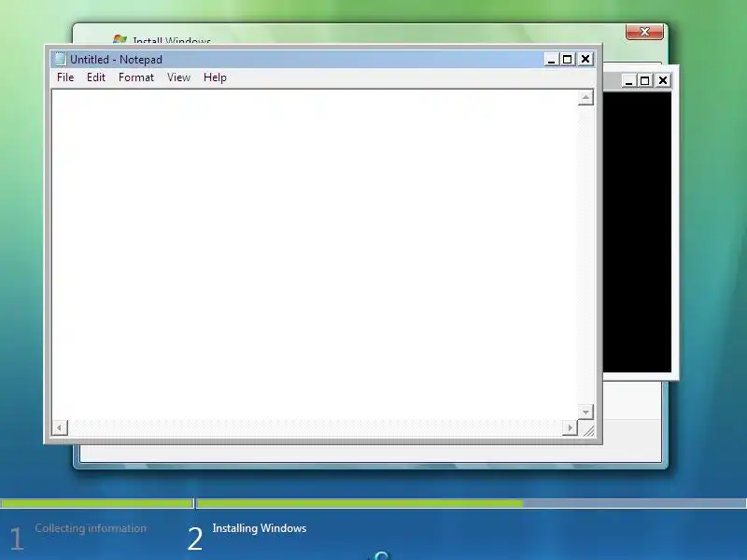Viewport: 747px width, 560px height.
Task: Maximize the Notepad window
Action: (x=568, y=59)
